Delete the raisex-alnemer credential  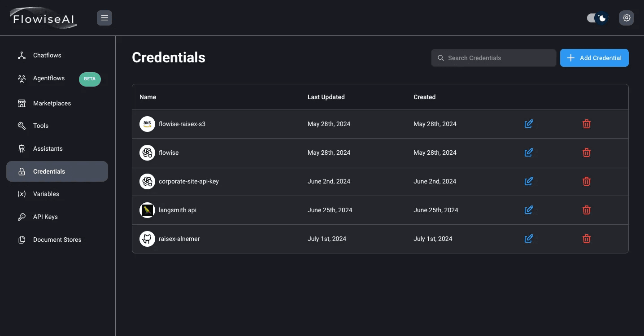coord(586,239)
